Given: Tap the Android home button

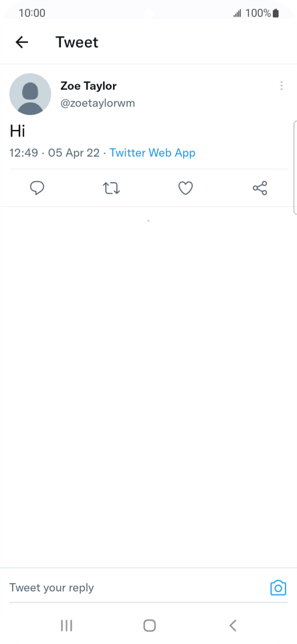Looking at the screenshot, I should coord(149,625).
